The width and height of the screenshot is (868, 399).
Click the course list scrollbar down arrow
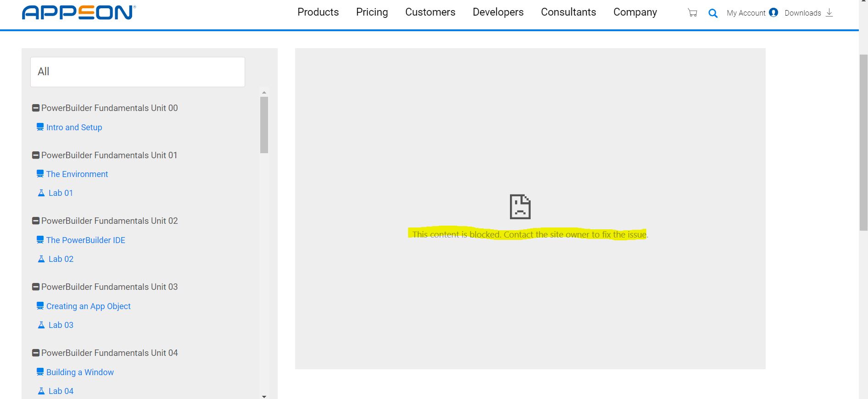tap(264, 396)
